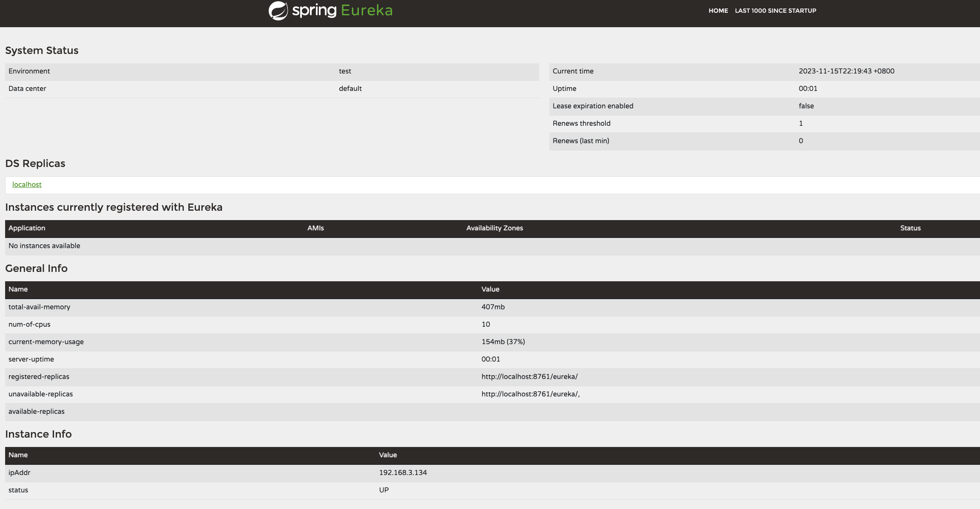Open LAST 1000 SINCE STARTUP page
This screenshot has height=509, width=980.
point(775,11)
